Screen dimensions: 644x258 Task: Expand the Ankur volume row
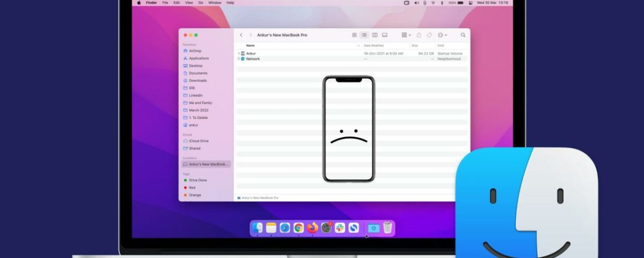(238, 53)
